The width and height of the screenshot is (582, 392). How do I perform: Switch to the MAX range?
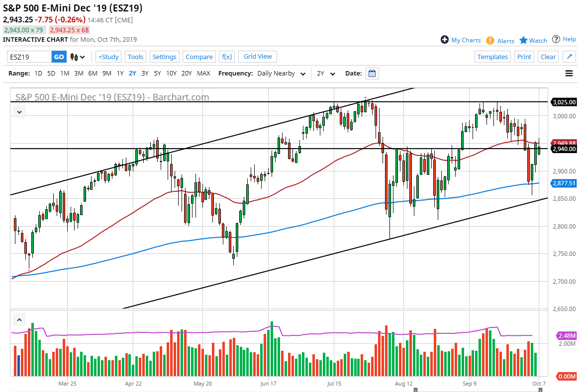tap(203, 73)
